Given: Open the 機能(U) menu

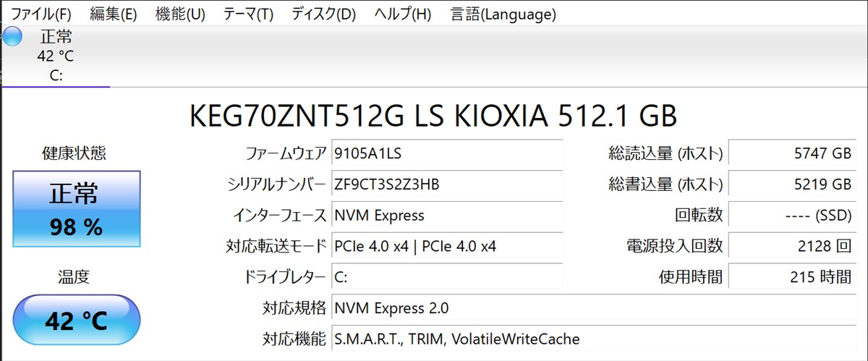Looking at the screenshot, I should pos(180,14).
